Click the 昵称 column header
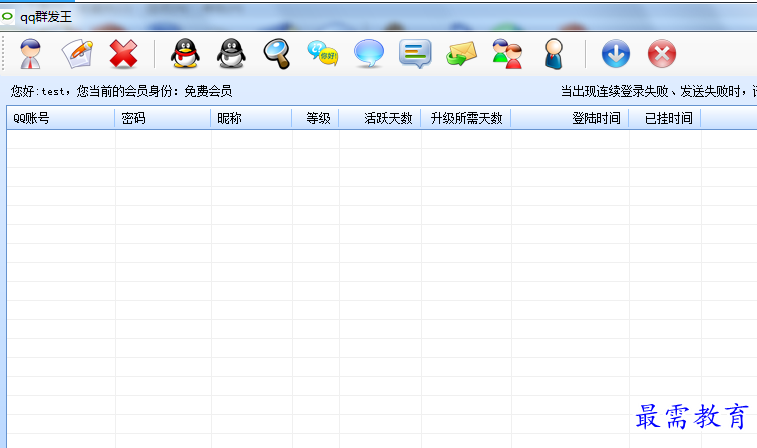This screenshot has height=448, width=757. [251, 118]
